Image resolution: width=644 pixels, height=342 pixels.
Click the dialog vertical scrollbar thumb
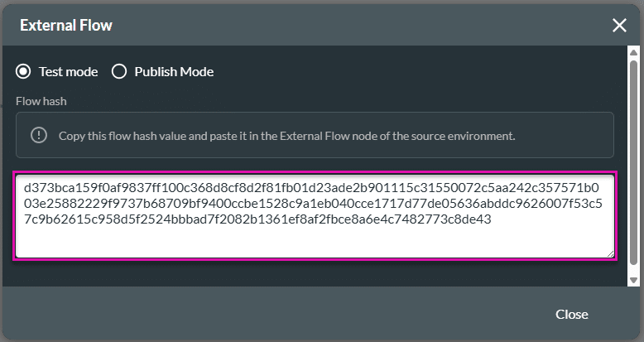pyautogui.click(x=634, y=157)
